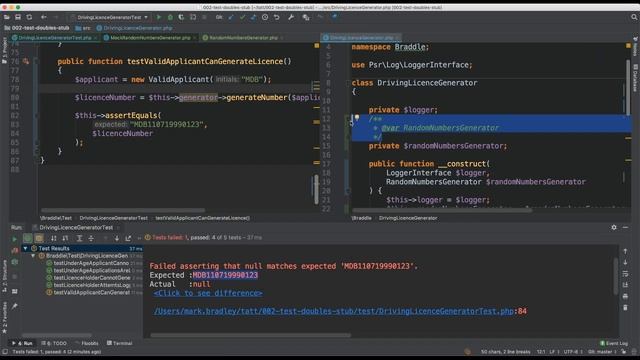Go to next failed test arrow
This screenshot has width=640, height=360.
[x=117, y=238]
